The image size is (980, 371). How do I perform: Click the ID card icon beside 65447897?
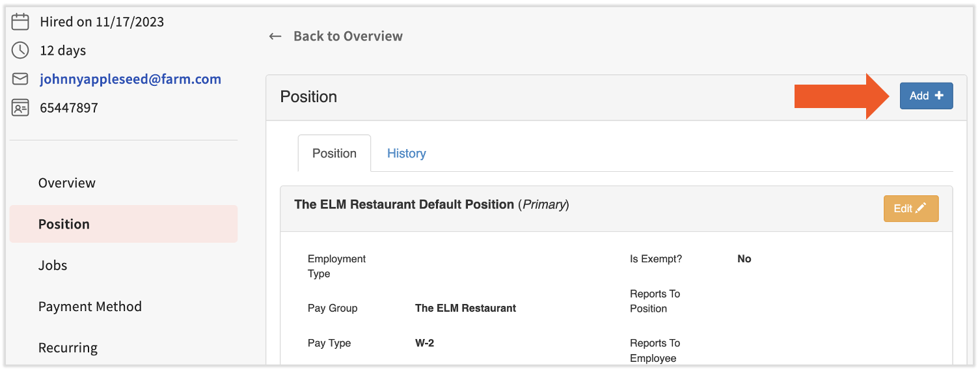[21, 107]
